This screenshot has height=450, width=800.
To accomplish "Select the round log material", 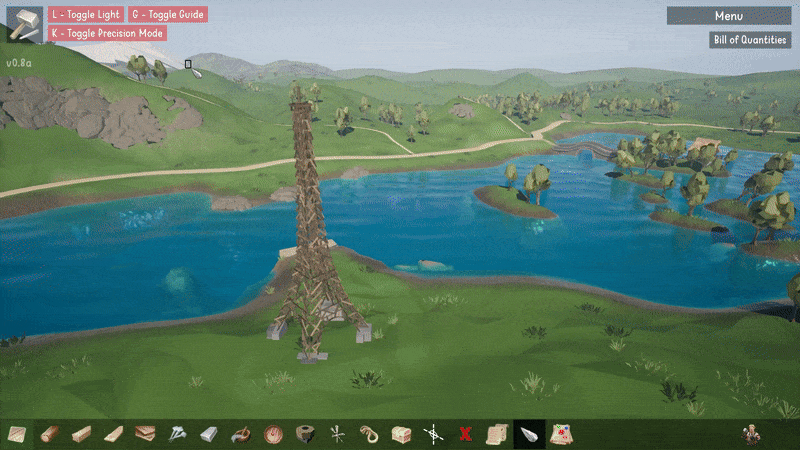I will coord(49,434).
